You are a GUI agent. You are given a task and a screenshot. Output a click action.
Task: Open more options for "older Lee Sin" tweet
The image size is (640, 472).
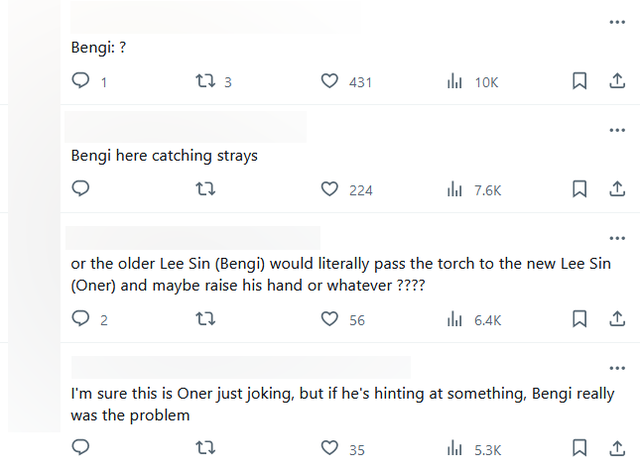(x=617, y=238)
